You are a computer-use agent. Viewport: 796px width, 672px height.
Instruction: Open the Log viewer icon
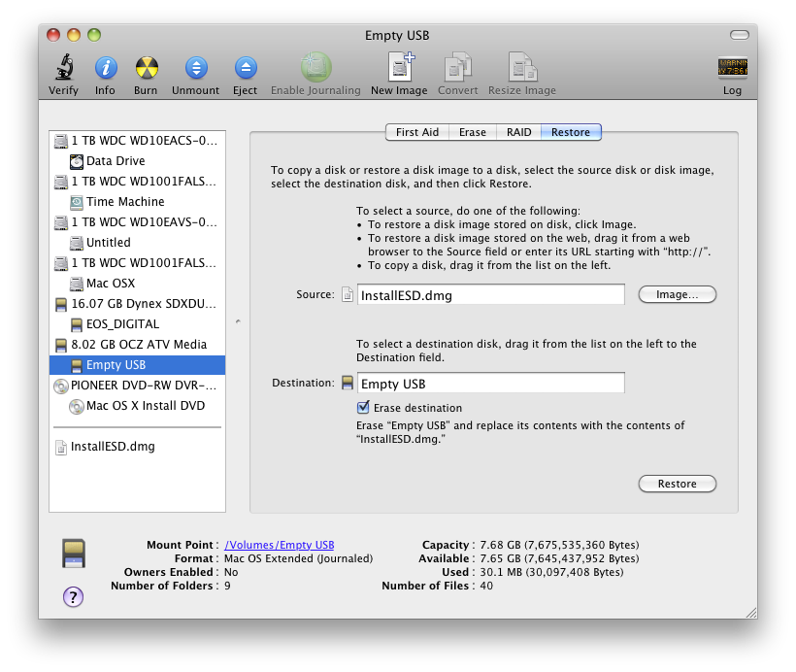coord(732,68)
